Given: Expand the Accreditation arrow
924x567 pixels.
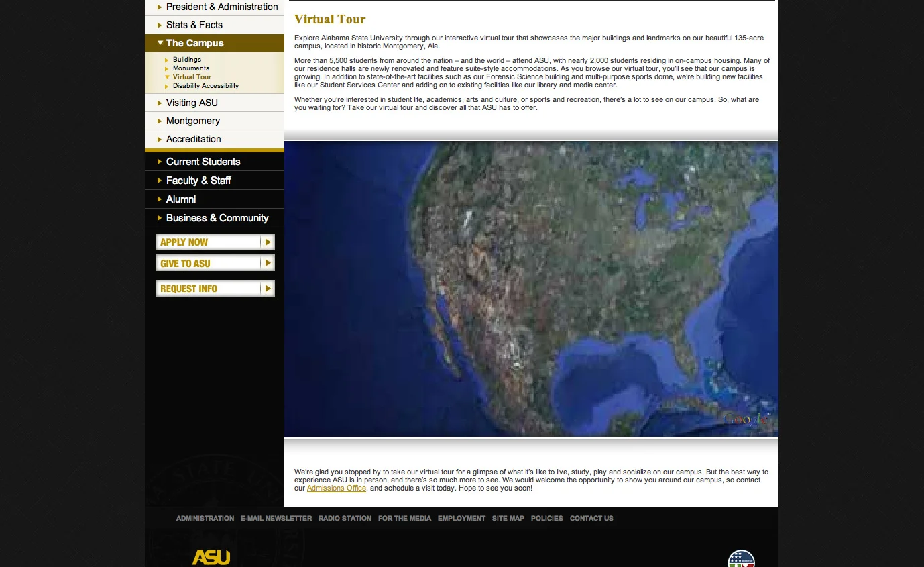Looking at the screenshot, I should click(160, 140).
